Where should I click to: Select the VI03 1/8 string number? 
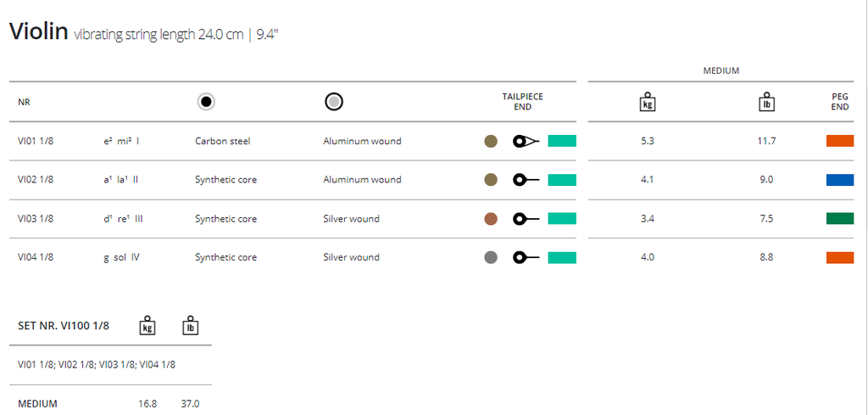point(36,219)
